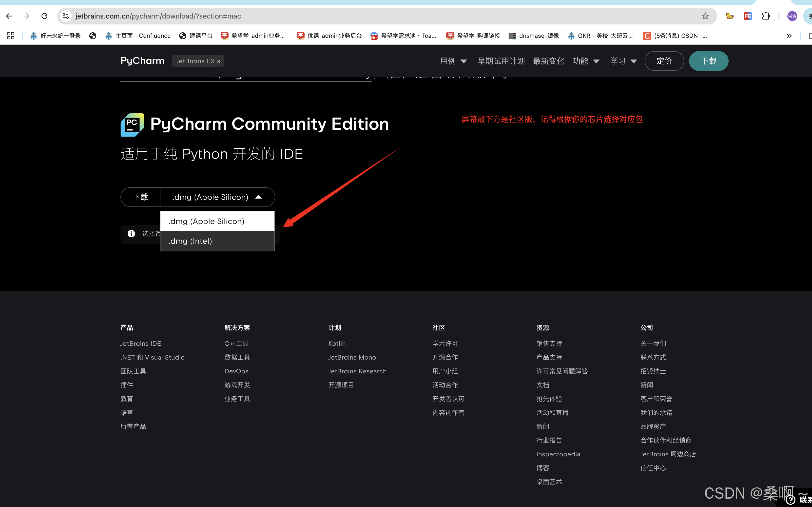Open Kotlin footer link

point(337,343)
